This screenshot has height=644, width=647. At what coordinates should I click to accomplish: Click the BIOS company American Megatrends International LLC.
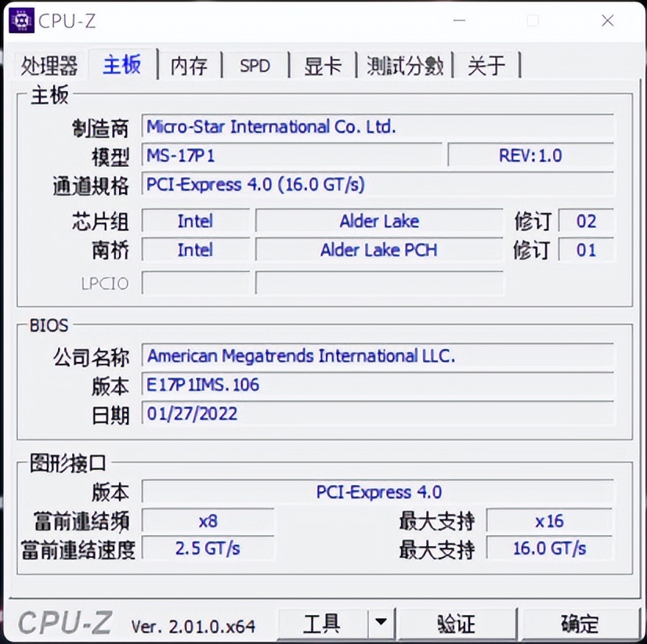(x=377, y=356)
